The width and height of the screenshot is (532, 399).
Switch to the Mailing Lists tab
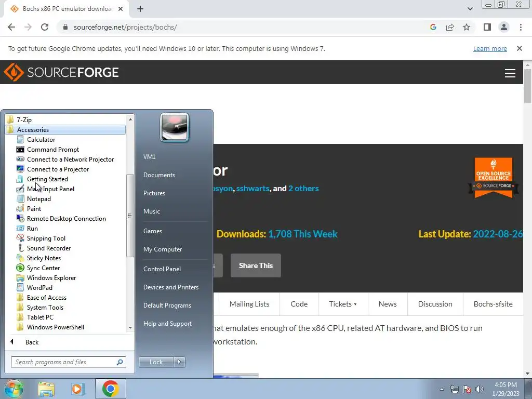pos(249,304)
